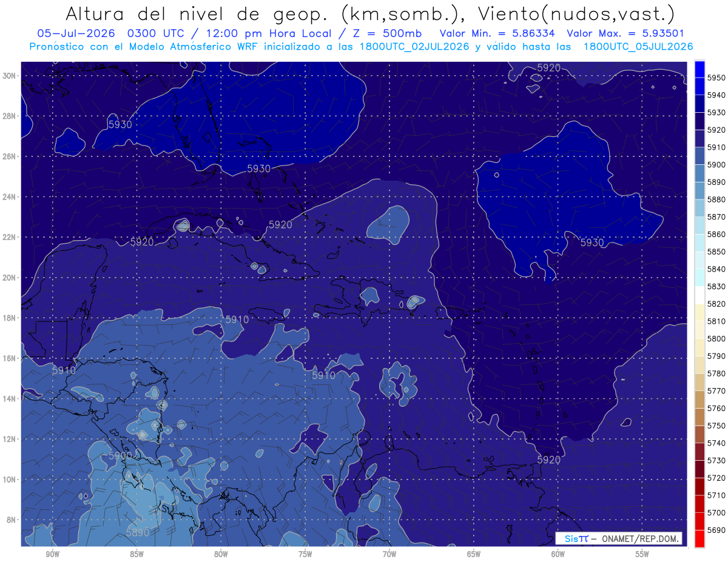
Task: Click the 5900 contour label on the map
Action: coord(120,455)
